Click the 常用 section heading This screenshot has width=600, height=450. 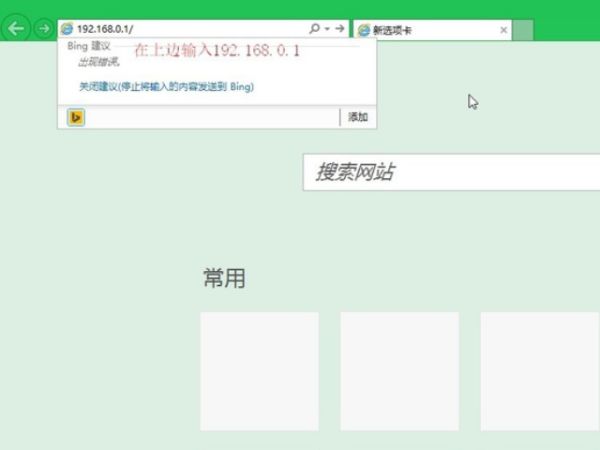[224, 279]
